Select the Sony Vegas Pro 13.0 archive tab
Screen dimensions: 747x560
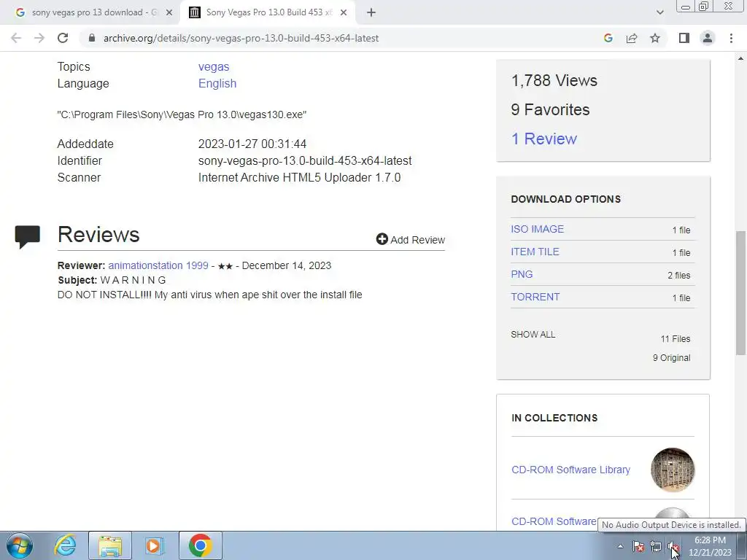pos(267,12)
